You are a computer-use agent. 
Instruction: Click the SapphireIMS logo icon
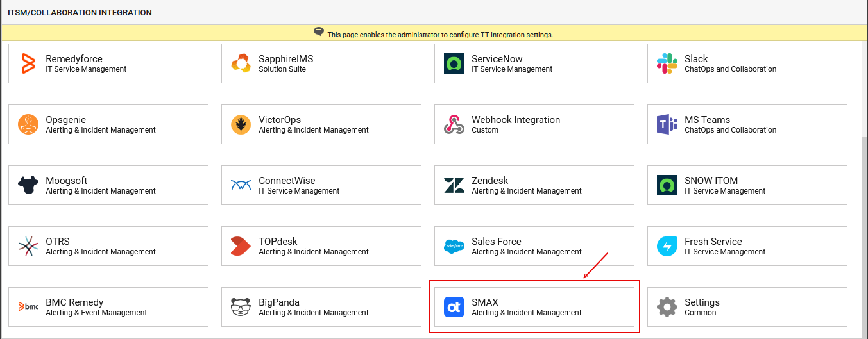coord(241,63)
